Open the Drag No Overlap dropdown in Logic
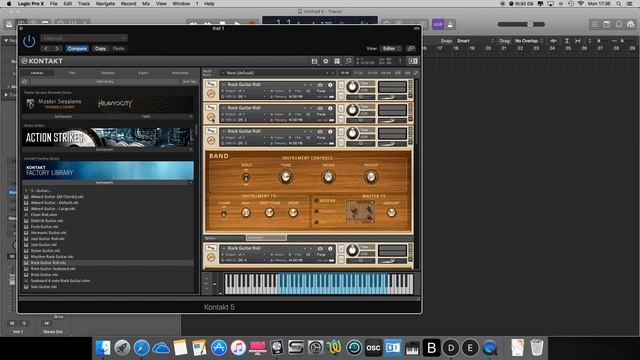Screen dimensions: 640x360 [529, 41]
